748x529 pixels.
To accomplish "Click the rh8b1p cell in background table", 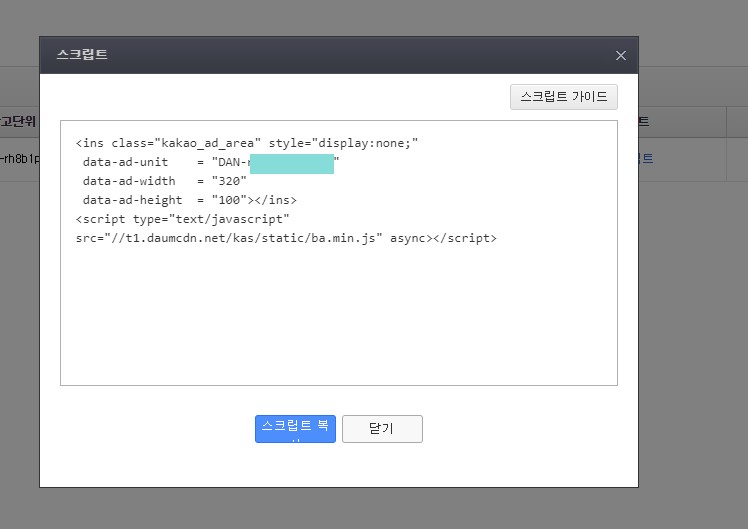I will [x=20, y=159].
